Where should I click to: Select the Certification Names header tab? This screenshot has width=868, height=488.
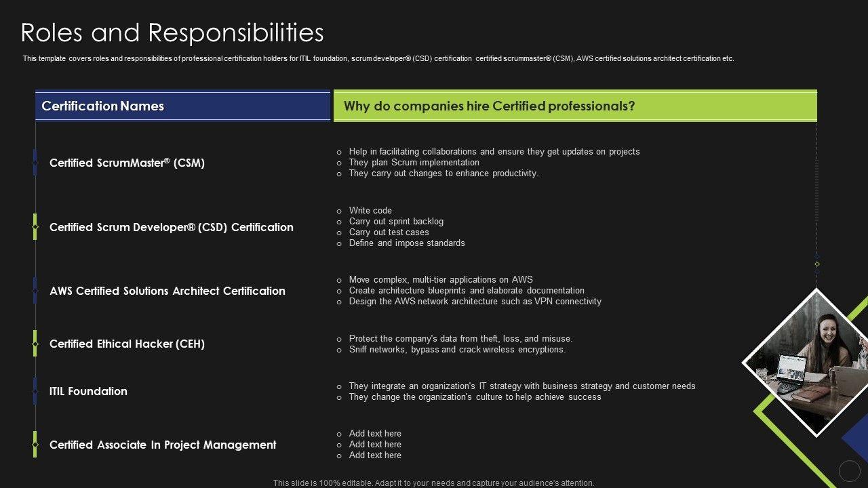click(182, 106)
